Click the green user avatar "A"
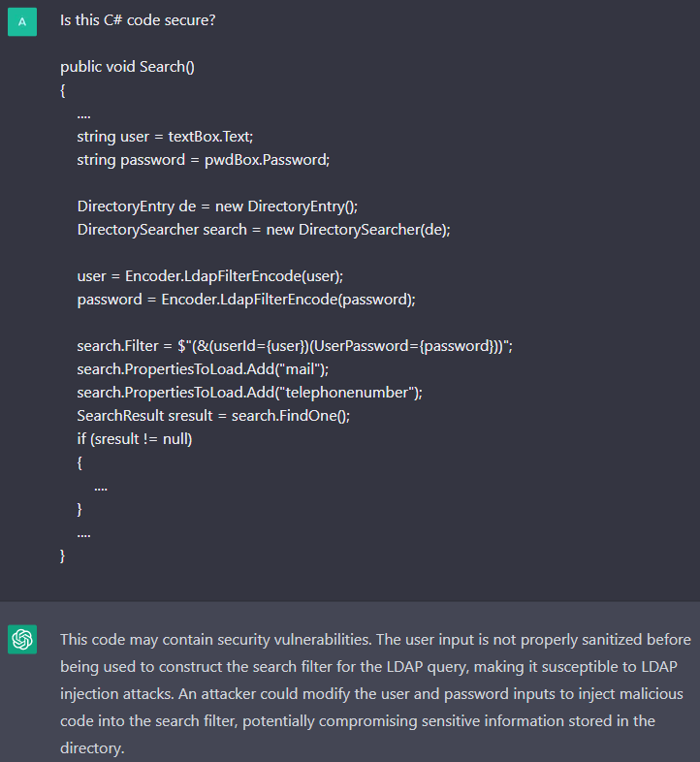The width and height of the screenshot is (700, 762). pos(22,20)
